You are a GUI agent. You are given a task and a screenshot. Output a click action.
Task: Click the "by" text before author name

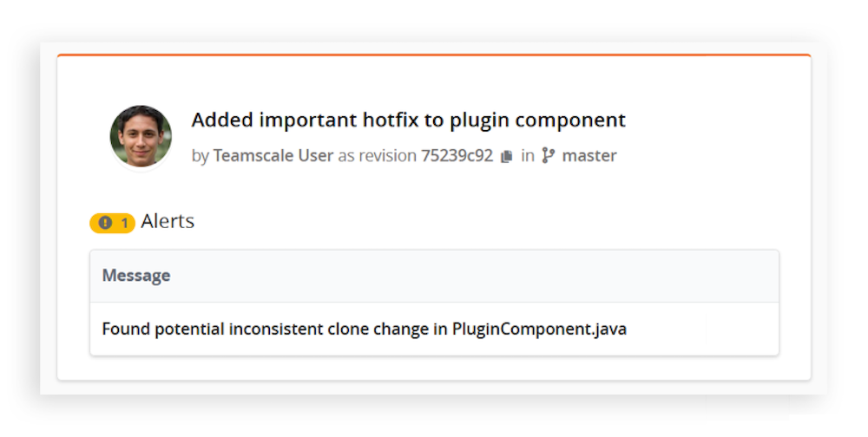pyautogui.click(x=201, y=156)
